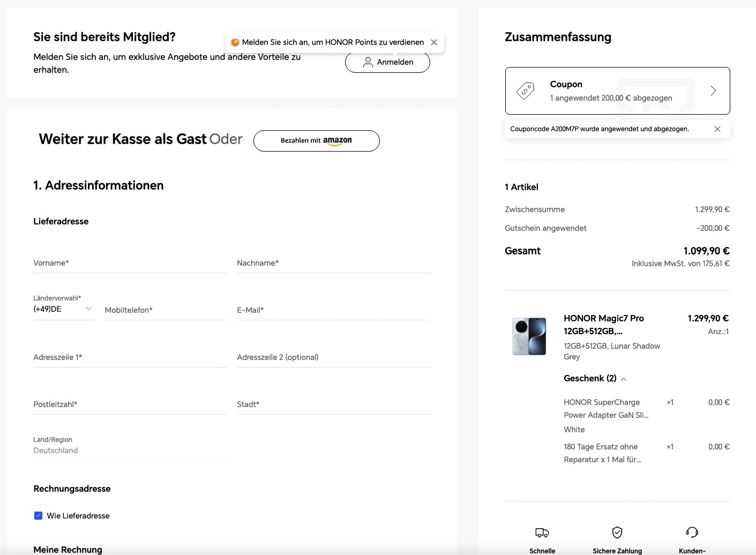Click the Nachname text field
This screenshot has width=756, height=555.
(x=334, y=263)
